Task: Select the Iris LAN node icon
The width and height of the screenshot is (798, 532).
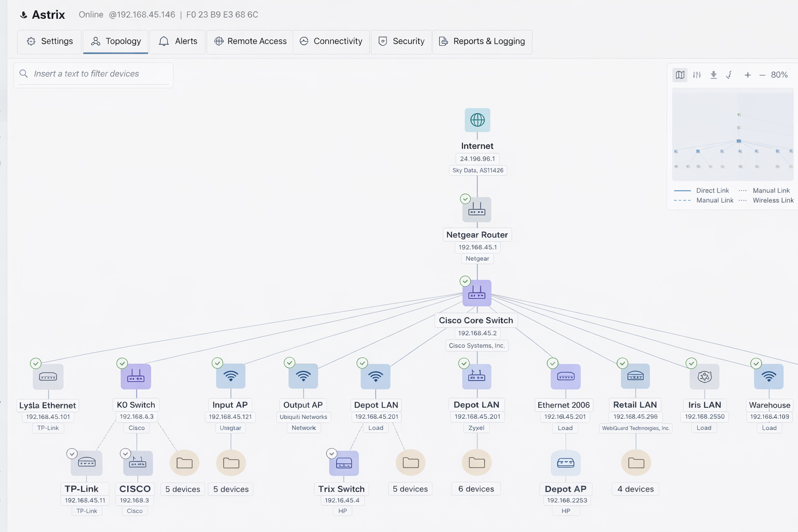Action: click(x=704, y=377)
